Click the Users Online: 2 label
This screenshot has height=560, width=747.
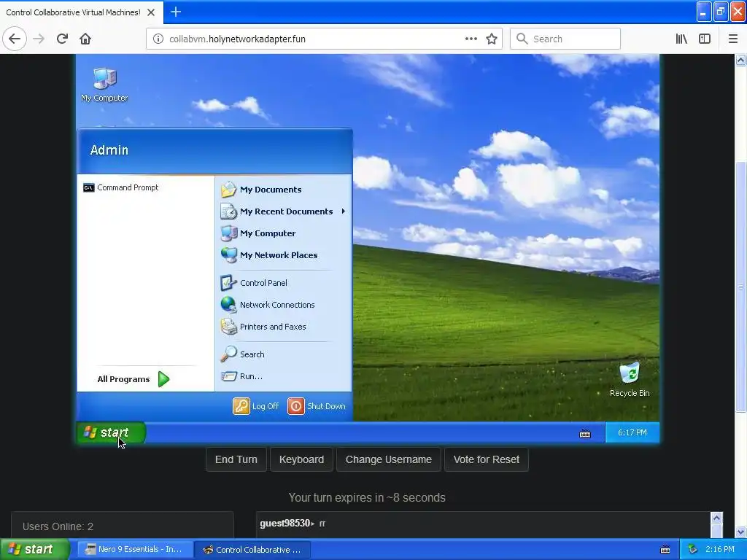coord(58,526)
